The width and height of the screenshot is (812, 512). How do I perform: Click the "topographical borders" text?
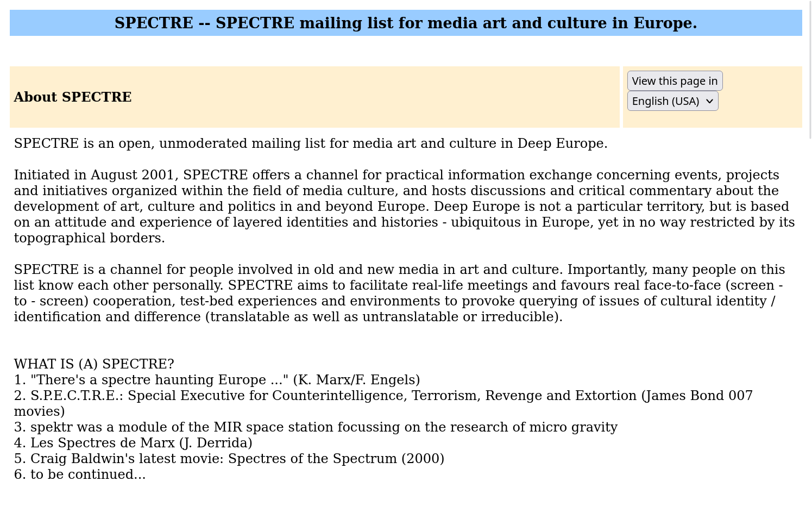tap(89, 238)
